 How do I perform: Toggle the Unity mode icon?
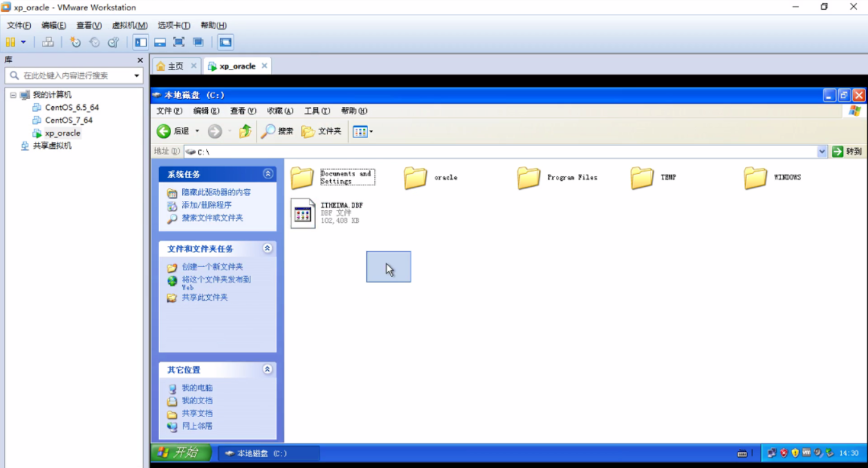(199, 42)
